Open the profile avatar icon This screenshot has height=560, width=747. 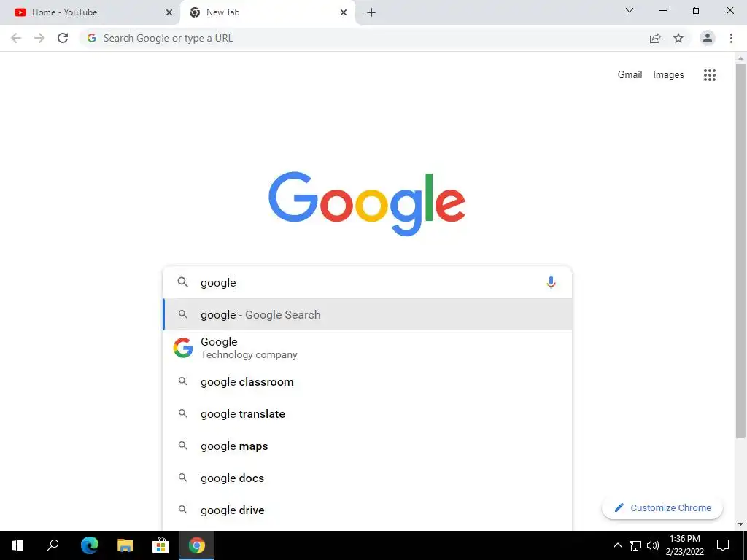click(708, 38)
